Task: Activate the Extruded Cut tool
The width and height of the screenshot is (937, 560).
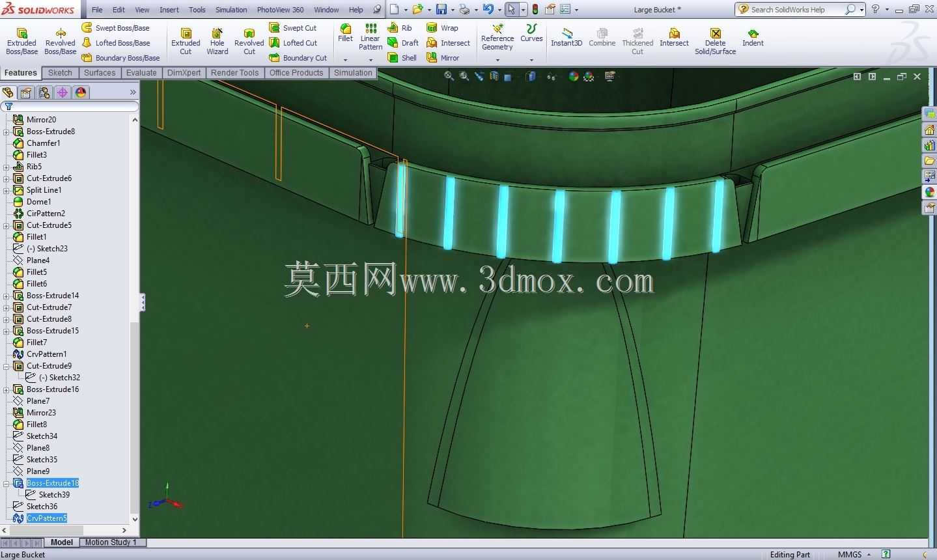Action: (186, 41)
